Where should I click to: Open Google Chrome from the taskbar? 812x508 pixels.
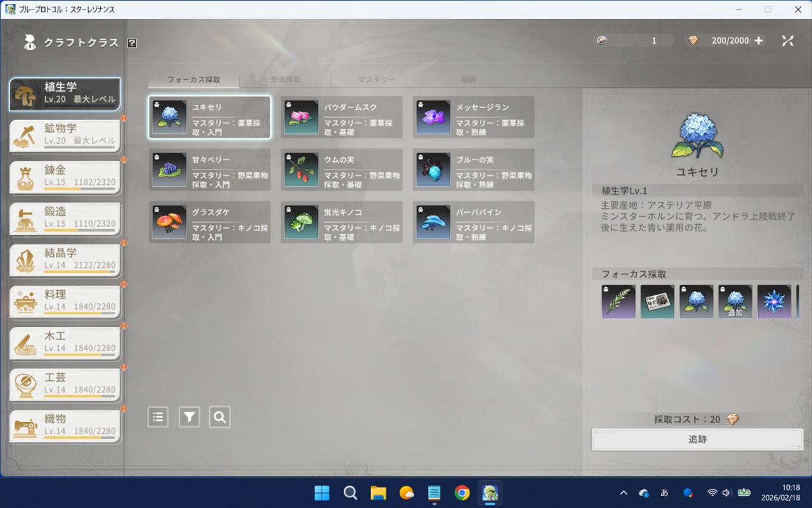coord(462,493)
